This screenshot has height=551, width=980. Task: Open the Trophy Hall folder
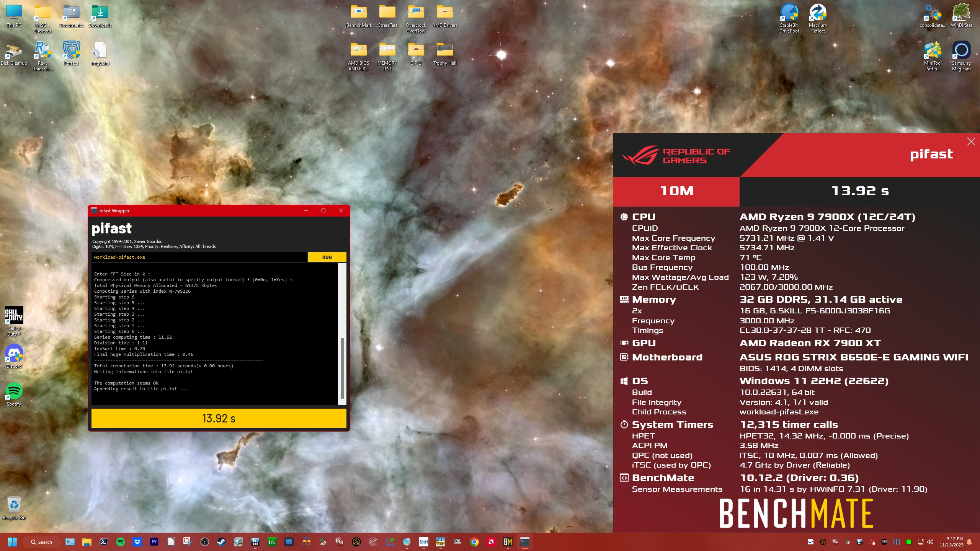click(x=444, y=54)
